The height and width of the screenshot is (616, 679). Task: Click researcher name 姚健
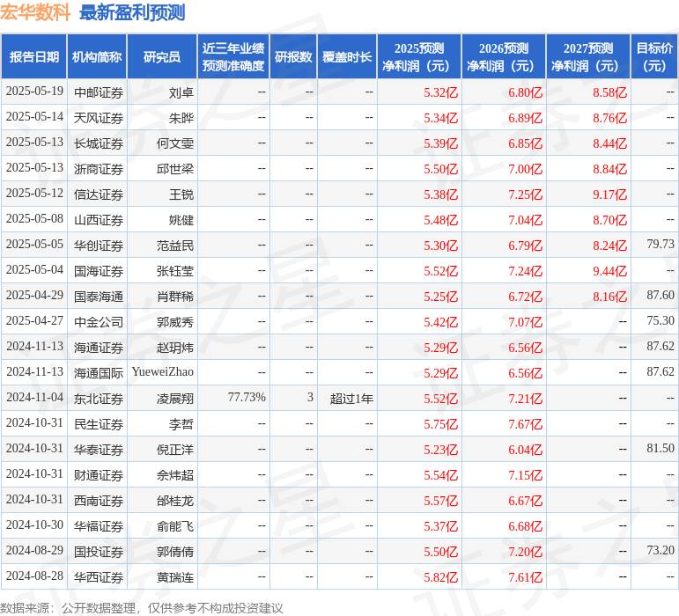[x=181, y=220]
